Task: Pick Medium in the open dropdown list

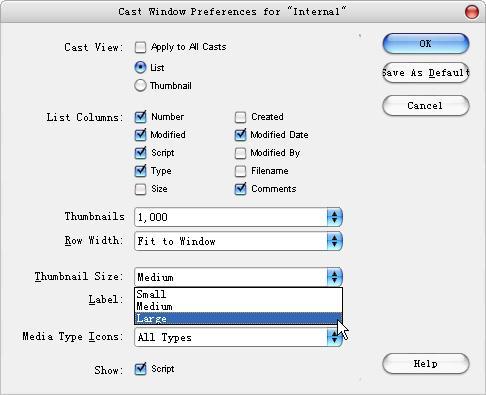Action: point(238,306)
